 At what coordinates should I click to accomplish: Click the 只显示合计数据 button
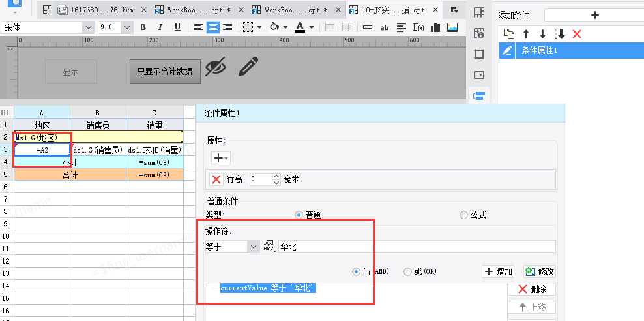point(165,71)
